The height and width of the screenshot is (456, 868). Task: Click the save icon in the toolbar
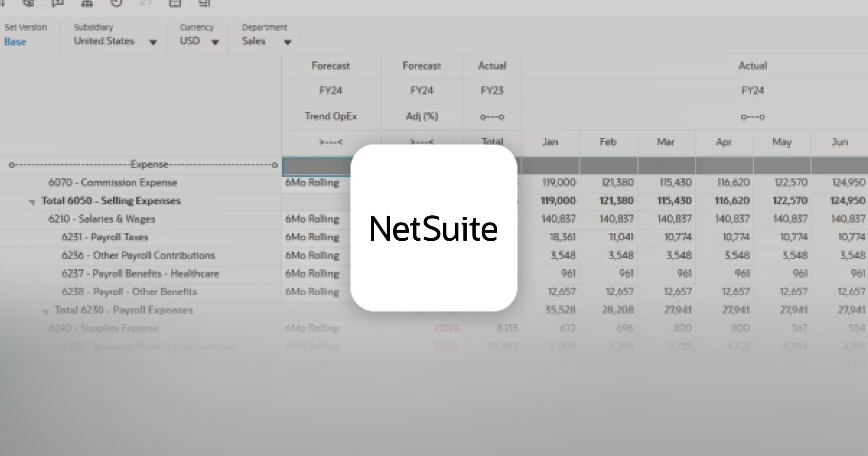tap(29, 4)
